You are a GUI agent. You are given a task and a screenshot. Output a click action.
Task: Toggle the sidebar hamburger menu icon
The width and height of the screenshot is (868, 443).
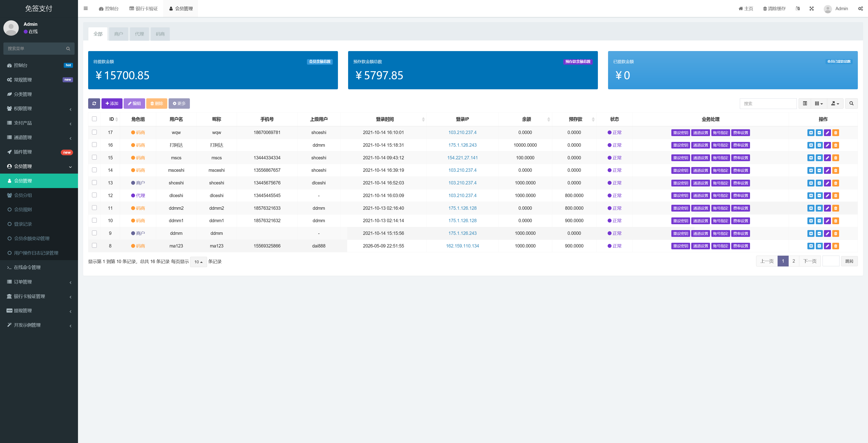(86, 8)
